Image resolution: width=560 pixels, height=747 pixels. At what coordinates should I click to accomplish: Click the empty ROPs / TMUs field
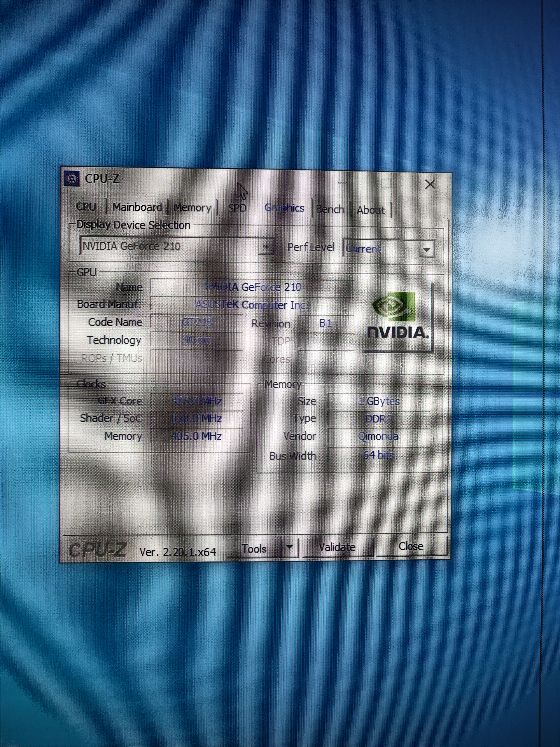coord(197,358)
